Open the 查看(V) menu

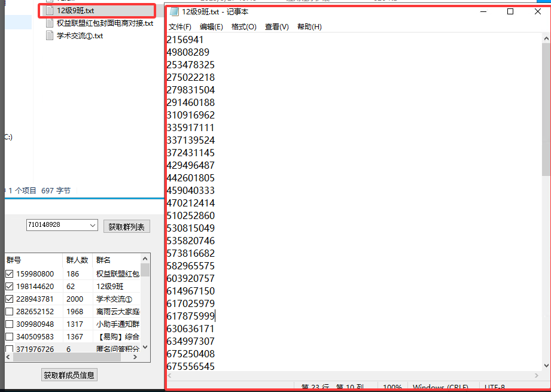click(x=276, y=26)
